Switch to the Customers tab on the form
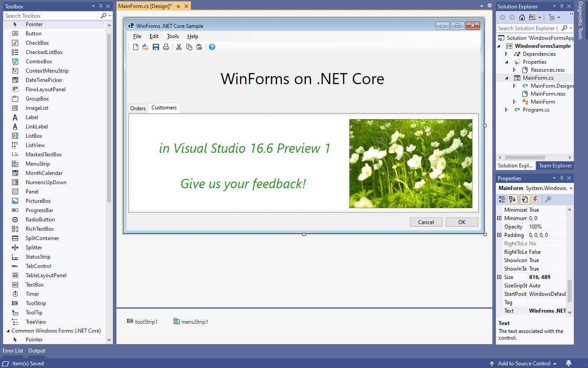Viewport: 588px width, 368px height. tap(164, 108)
